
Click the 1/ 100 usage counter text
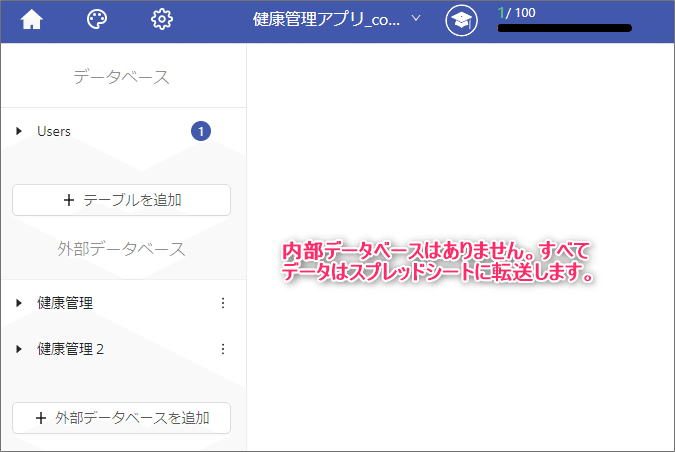pyautogui.click(x=517, y=13)
